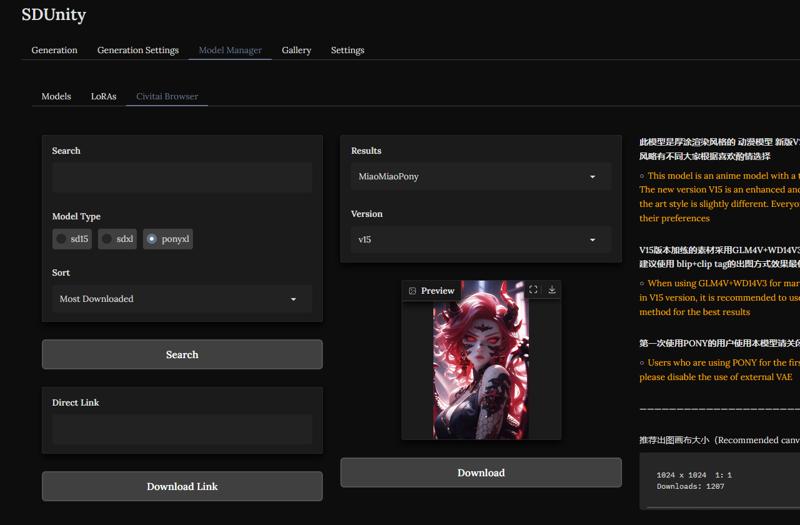Switch to the Generation tab
The height and width of the screenshot is (525, 800).
point(54,50)
